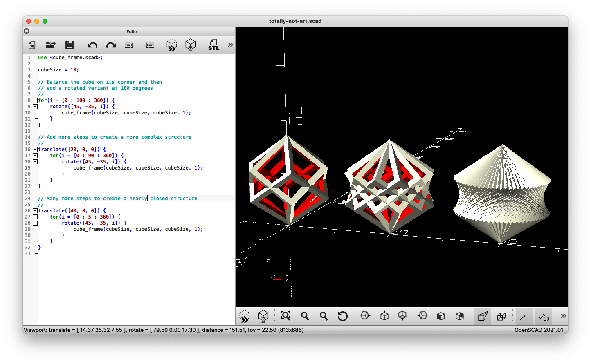Indent the selected code
The width and height of the screenshot is (591, 364).
coord(149,45)
